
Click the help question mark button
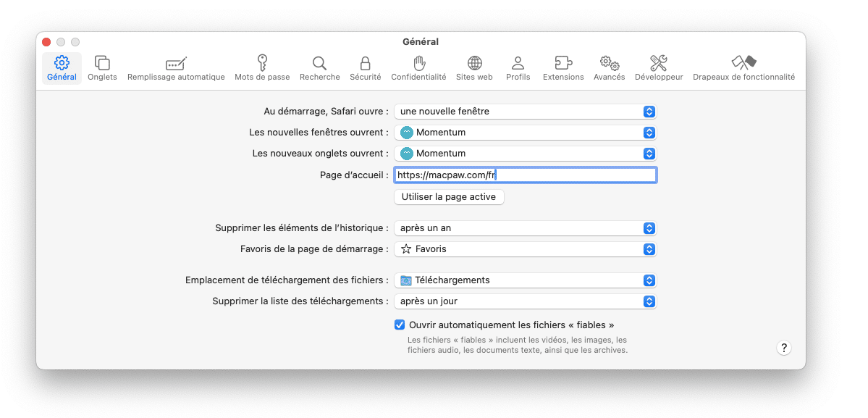click(x=784, y=348)
